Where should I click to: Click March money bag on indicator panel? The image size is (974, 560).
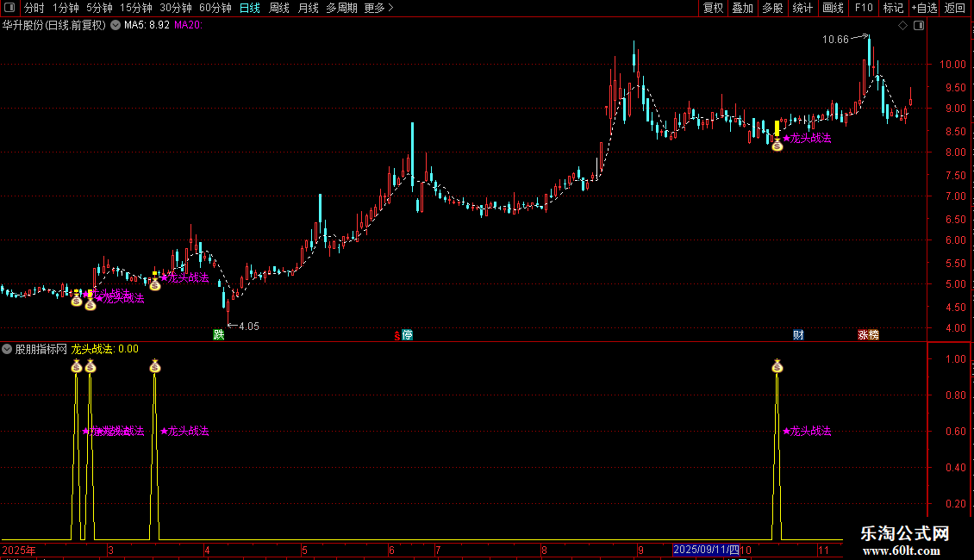point(155,366)
